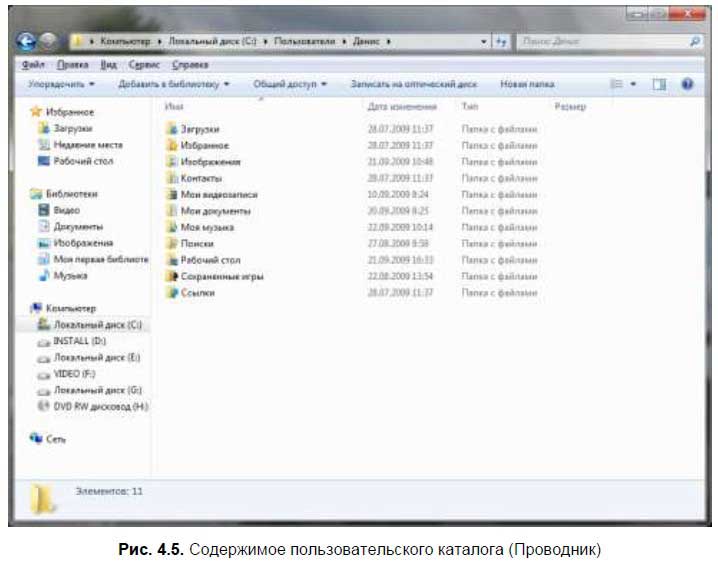
Task: Expand Добавить в библиотеку dropdown
Action: [x=174, y=84]
